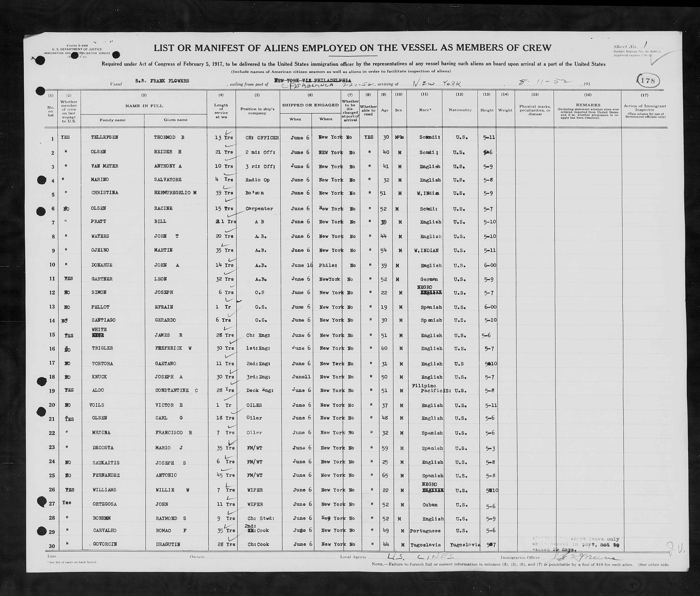Click the vessel name S.S. FRANK FLOWERS
The height and width of the screenshot is (596, 700).
[x=162, y=81]
